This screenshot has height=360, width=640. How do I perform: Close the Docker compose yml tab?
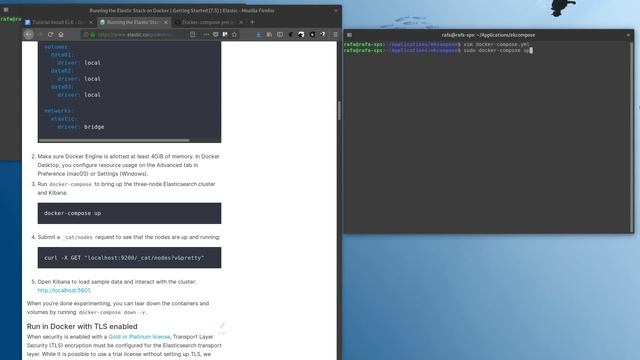tap(241, 22)
